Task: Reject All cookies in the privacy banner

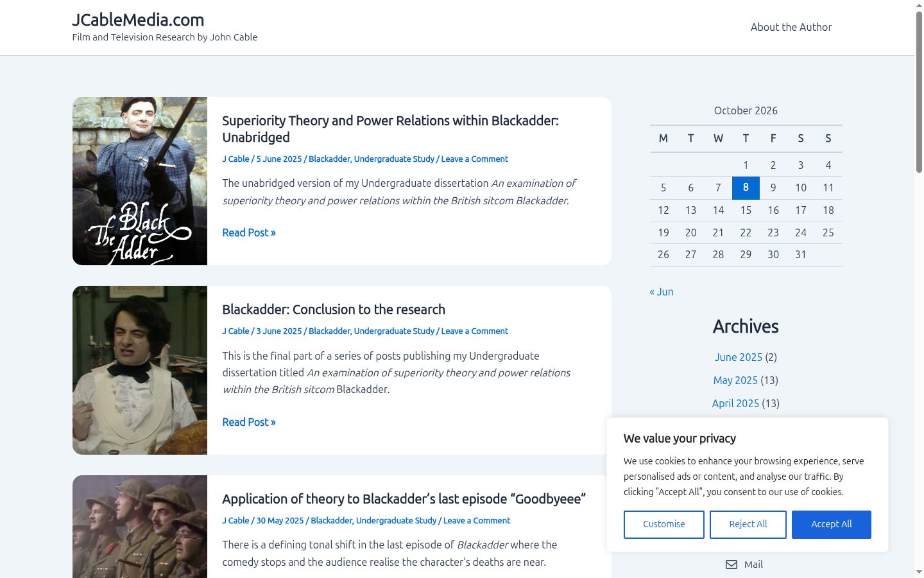Action: click(x=748, y=524)
